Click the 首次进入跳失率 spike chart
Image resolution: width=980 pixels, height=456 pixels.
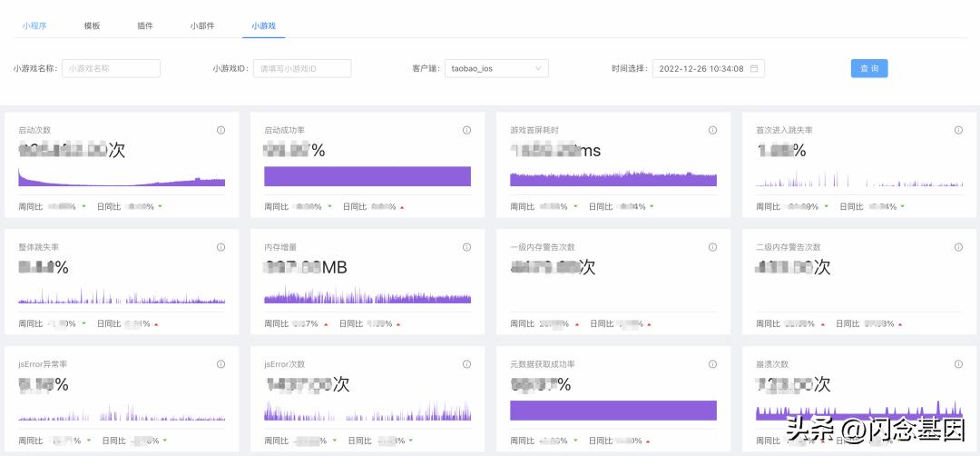pyautogui.click(x=859, y=179)
